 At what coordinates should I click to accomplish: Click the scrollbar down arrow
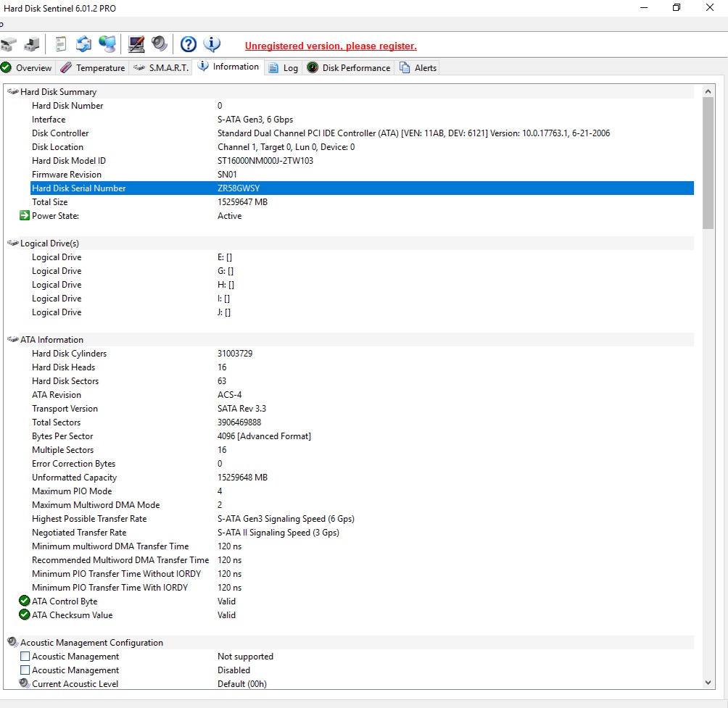708,683
